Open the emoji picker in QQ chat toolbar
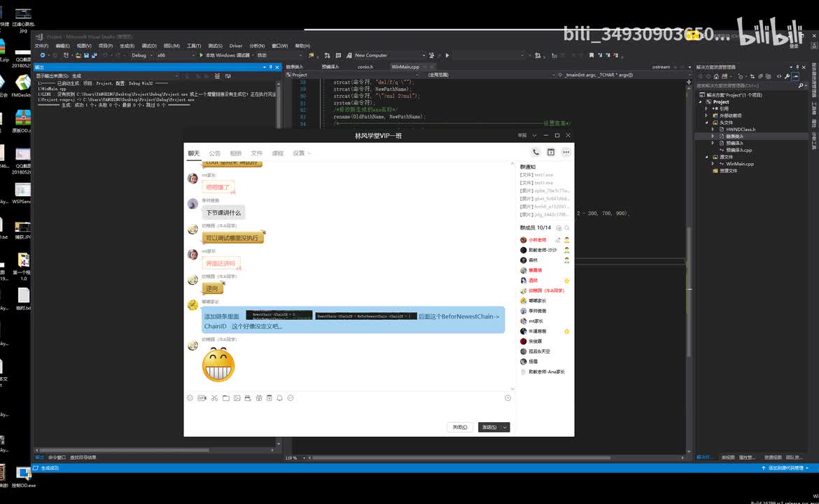 tap(190, 398)
